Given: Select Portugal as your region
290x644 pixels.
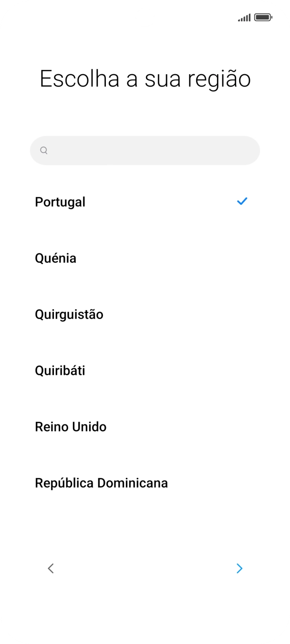Looking at the screenshot, I should pyautogui.click(x=60, y=202).
